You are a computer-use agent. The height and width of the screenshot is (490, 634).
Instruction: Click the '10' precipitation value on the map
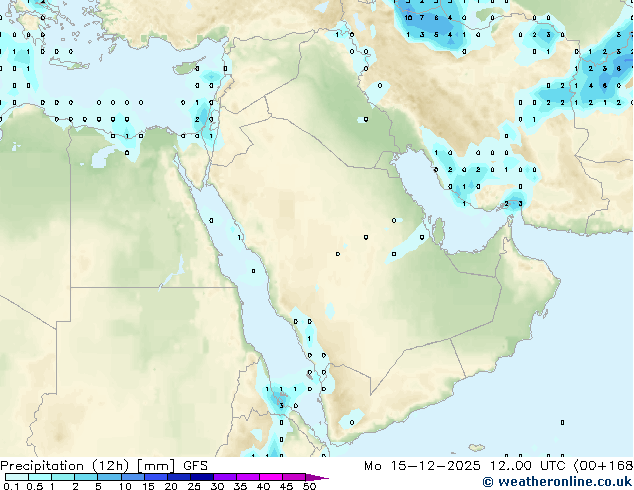click(x=408, y=17)
